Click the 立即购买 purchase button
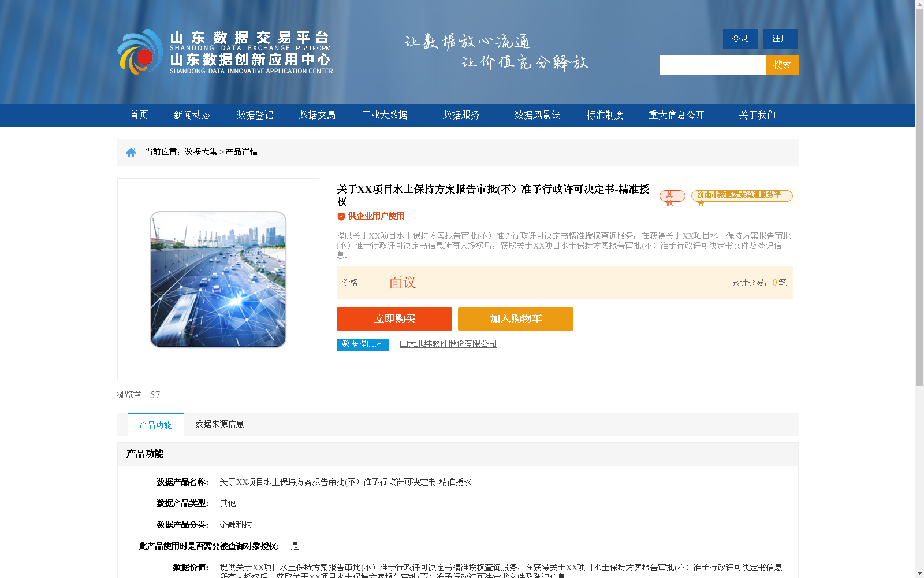Screen dimensions: 924x578 click(394, 318)
